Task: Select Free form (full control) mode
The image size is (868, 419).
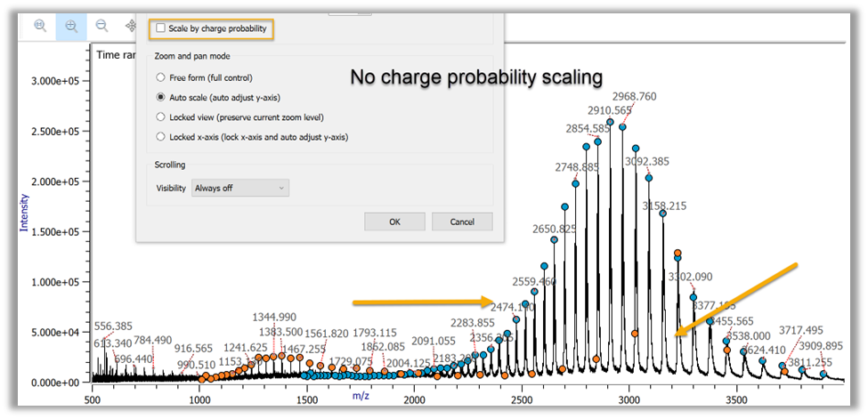Action: [x=160, y=77]
